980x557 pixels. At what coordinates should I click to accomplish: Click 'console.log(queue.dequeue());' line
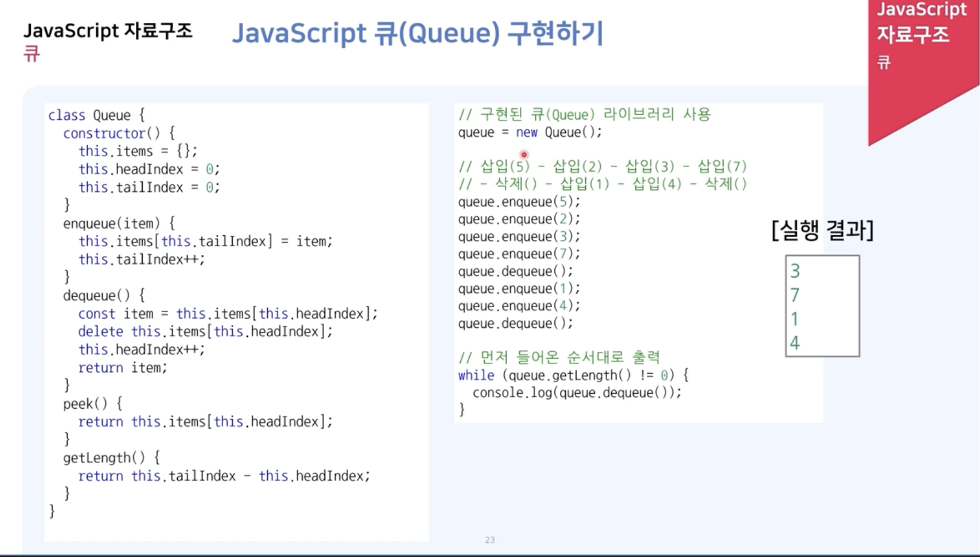(x=577, y=393)
